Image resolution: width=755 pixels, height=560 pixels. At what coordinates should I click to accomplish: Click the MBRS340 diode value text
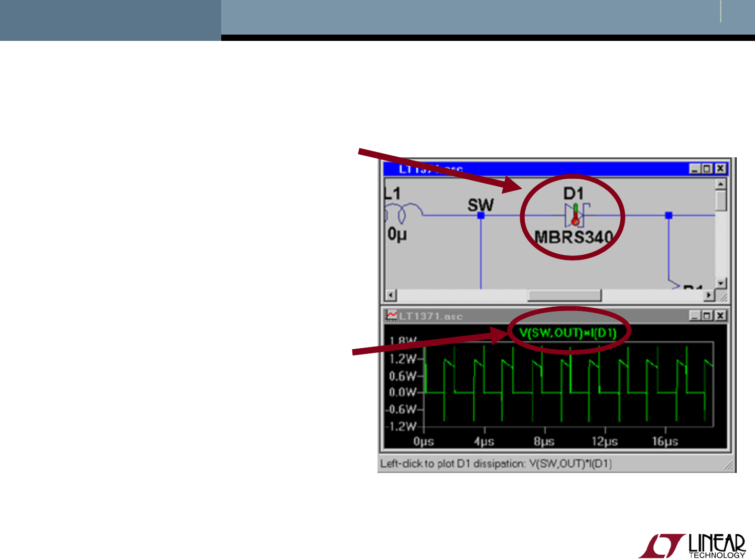[x=574, y=237]
